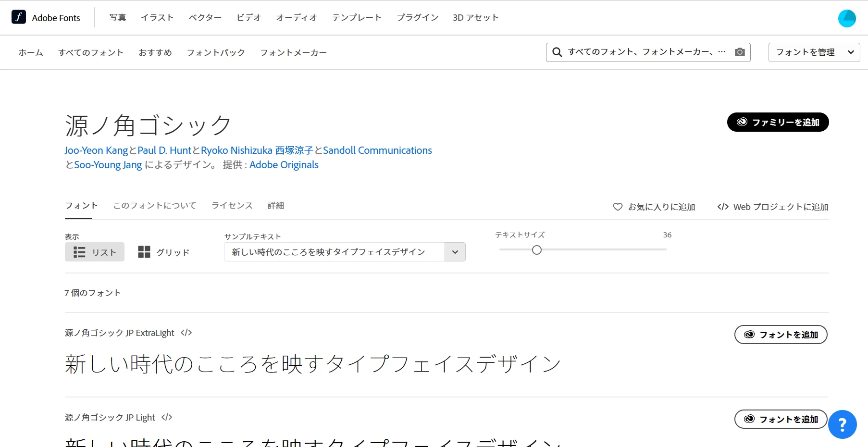Open the イラスト menu item
This screenshot has width=868, height=447.
click(157, 18)
